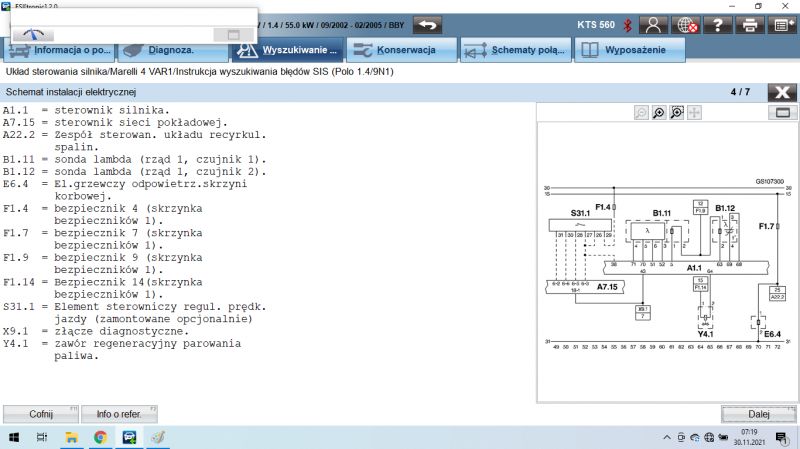Open the notification center icon
800x449 pixels.
point(781,437)
